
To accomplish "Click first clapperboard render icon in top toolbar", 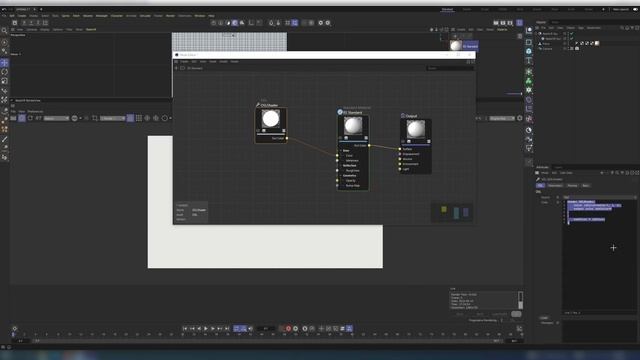I will pos(496,23).
